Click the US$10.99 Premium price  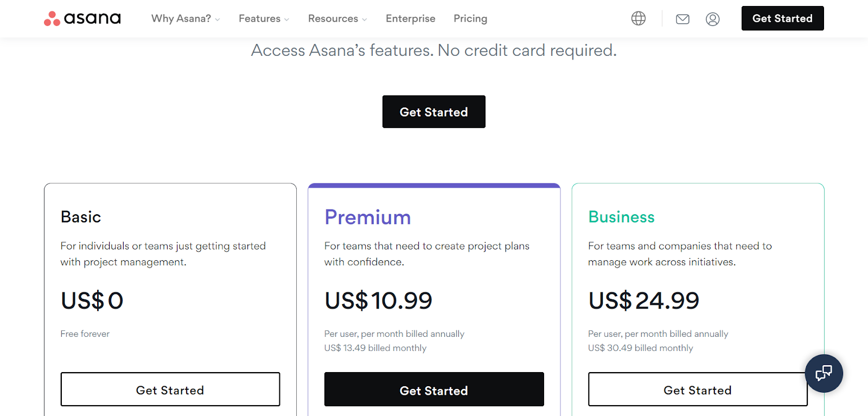click(x=378, y=300)
